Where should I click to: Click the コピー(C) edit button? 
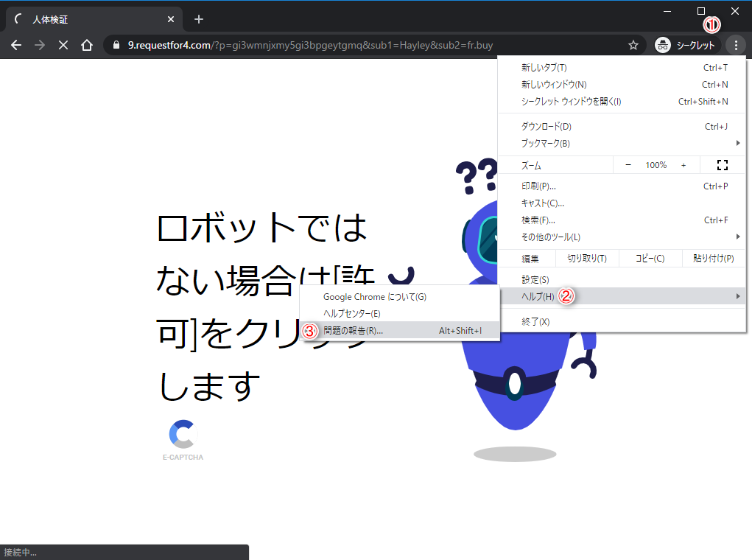tap(649, 258)
